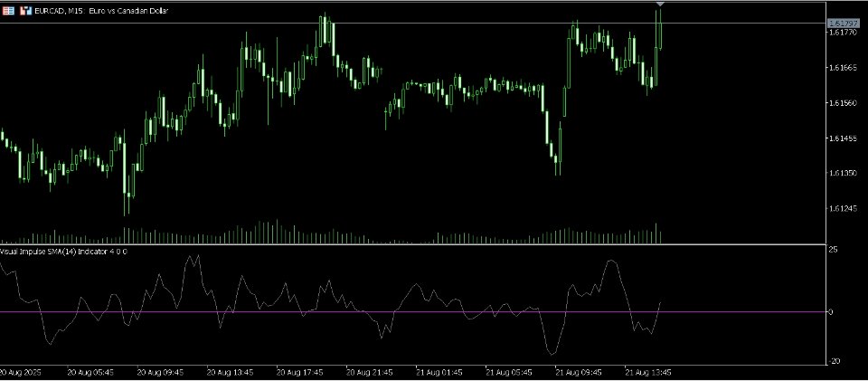This screenshot has height=381, width=868.
Task: Click the indicator scale value -20
Action: pos(833,361)
